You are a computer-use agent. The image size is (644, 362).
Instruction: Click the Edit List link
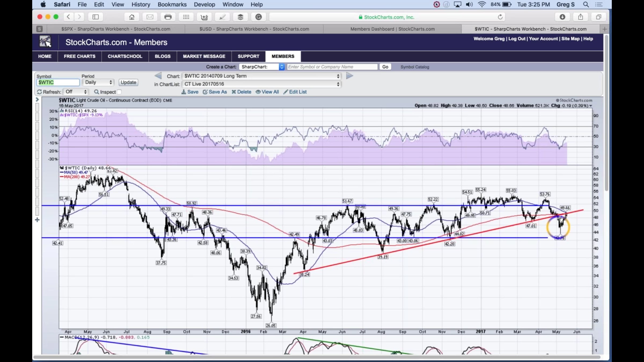(295, 92)
